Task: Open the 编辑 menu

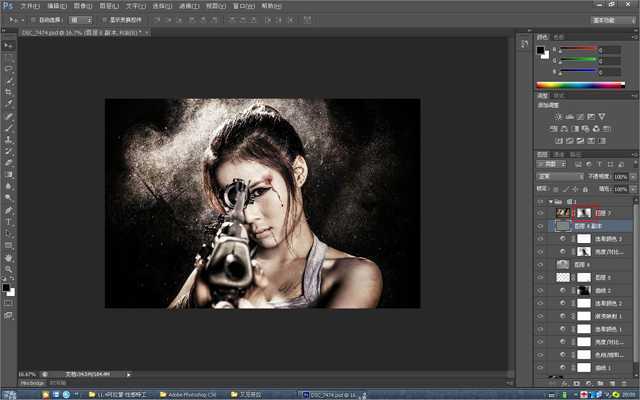Action: click(56, 6)
